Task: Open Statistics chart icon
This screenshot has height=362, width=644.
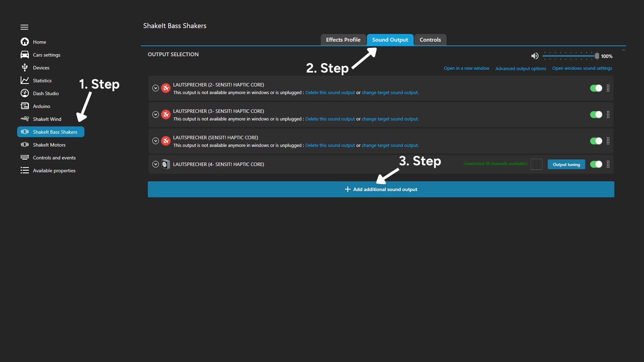Action: 24,80
